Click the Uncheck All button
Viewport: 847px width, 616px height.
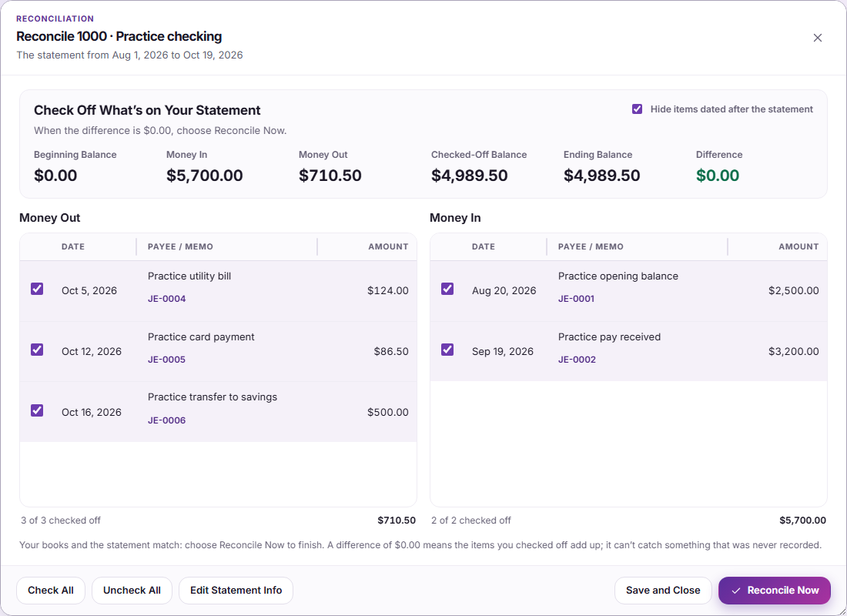tap(132, 591)
